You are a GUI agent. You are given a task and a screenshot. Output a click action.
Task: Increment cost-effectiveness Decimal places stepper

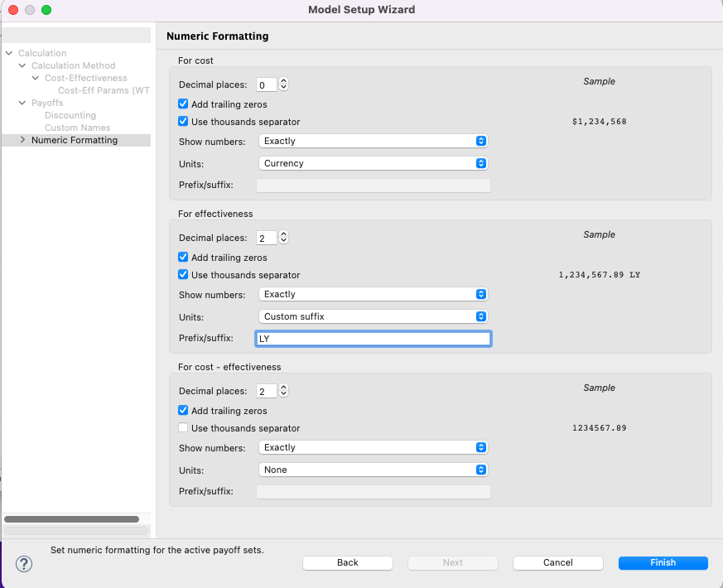(x=282, y=387)
